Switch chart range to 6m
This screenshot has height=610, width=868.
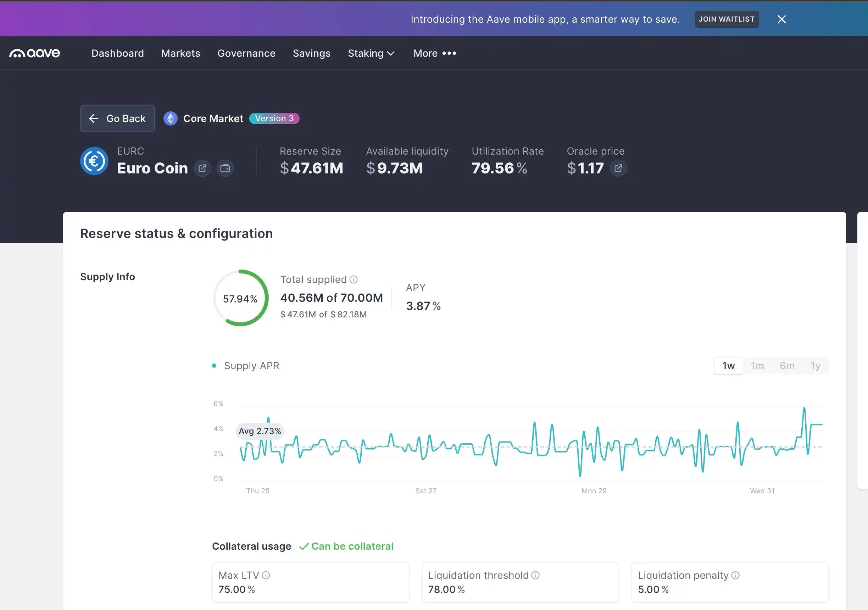coord(787,366)
